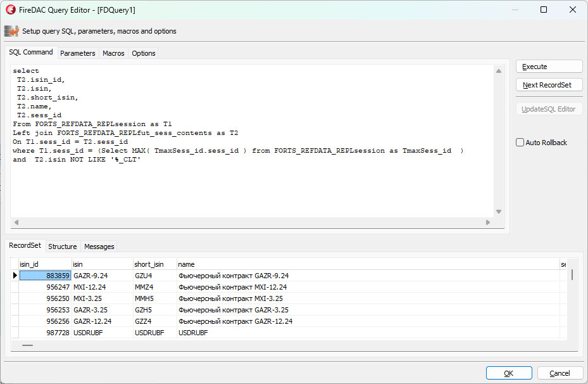Click the MMZ4 short_isin cell

pyautogui.click(x=155, y=287)
